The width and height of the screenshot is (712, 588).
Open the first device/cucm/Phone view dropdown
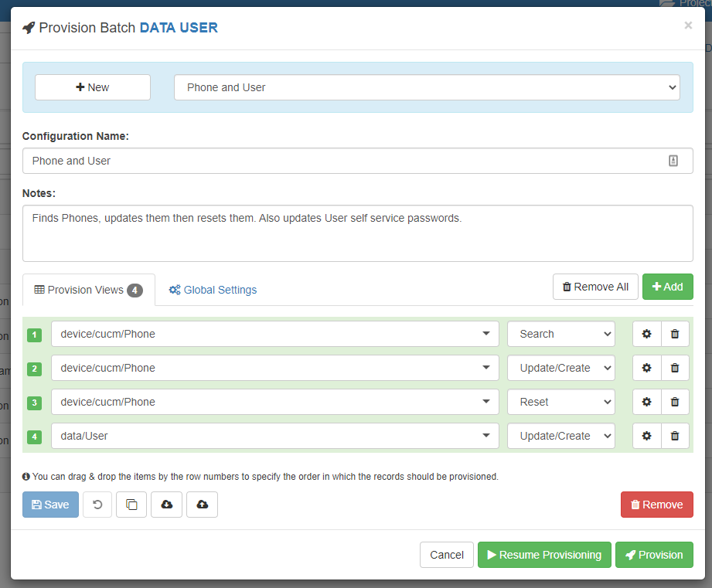click(x=274, y=334)
